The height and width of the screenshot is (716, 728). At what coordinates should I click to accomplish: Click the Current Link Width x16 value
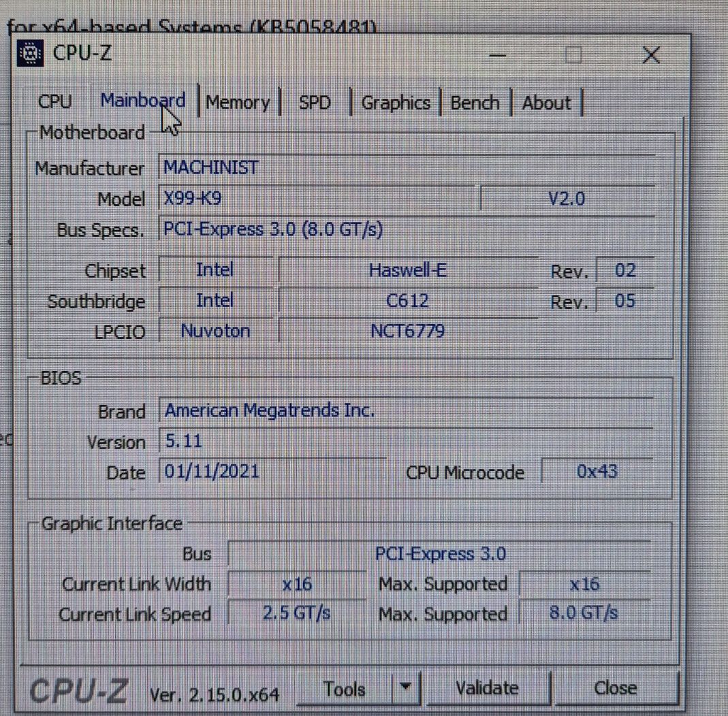click(297, 584)
